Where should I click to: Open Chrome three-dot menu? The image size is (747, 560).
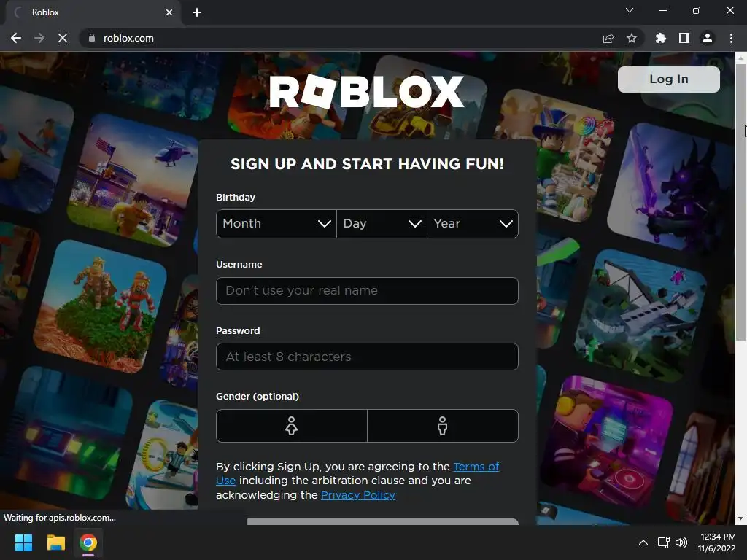pyautogui.click(x=731, y=38)
